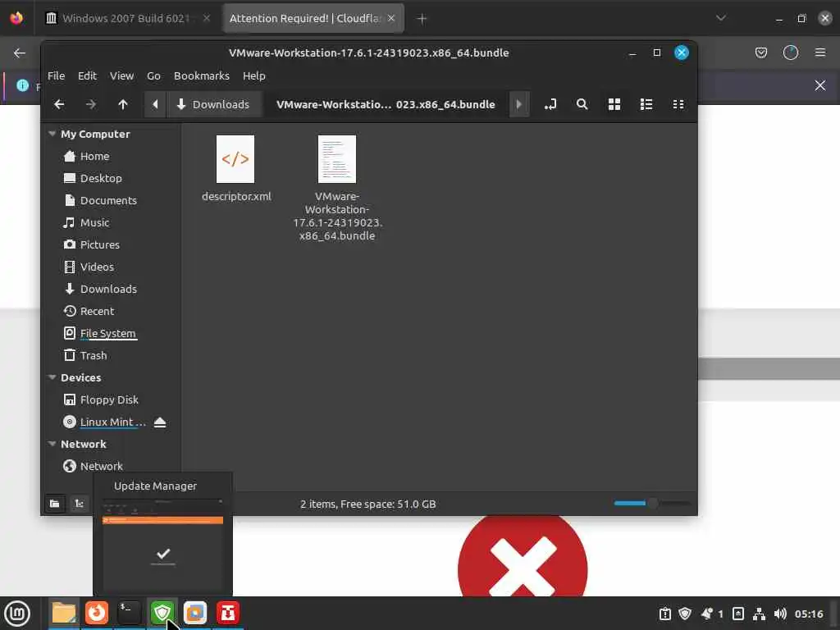Show places in the sidebar
The width and height of the screenshot is (840, 630).
tap(55, 504)
